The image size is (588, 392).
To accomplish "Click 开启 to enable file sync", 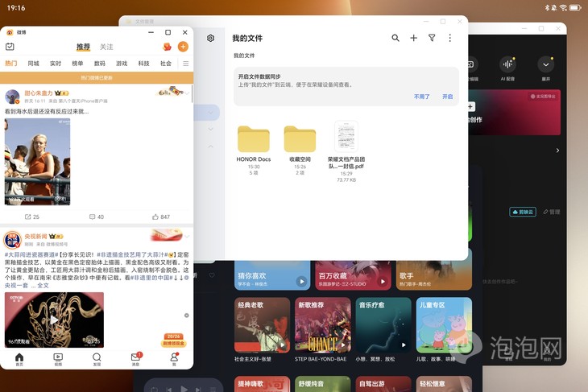I will coord(447,97).
